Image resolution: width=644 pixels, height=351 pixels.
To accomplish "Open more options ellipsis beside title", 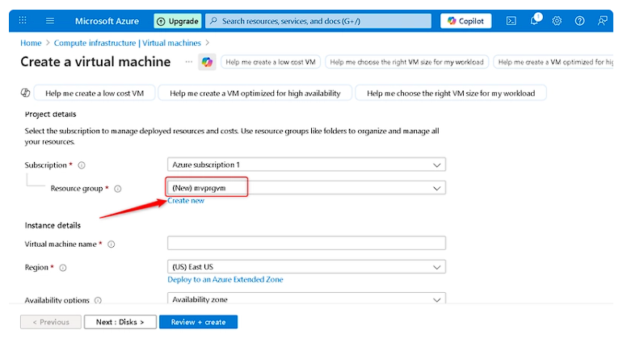I will [189, 62].
